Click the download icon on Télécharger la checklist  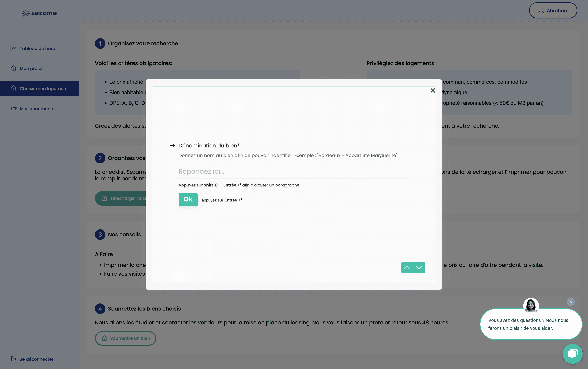coord(104,198)
